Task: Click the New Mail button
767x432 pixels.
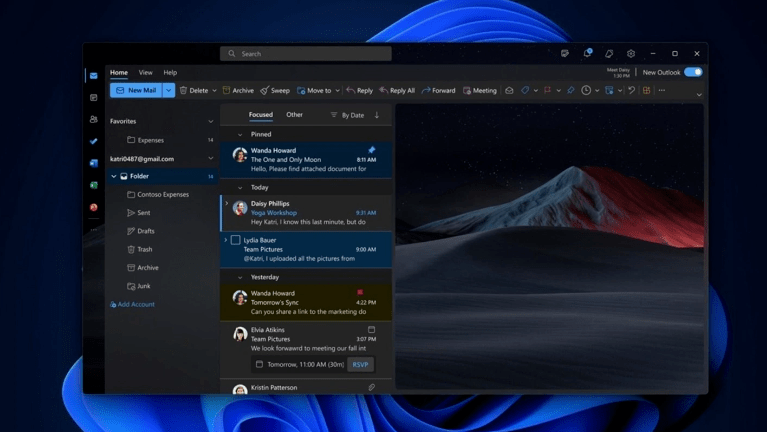Action: [x=136, y=91]
